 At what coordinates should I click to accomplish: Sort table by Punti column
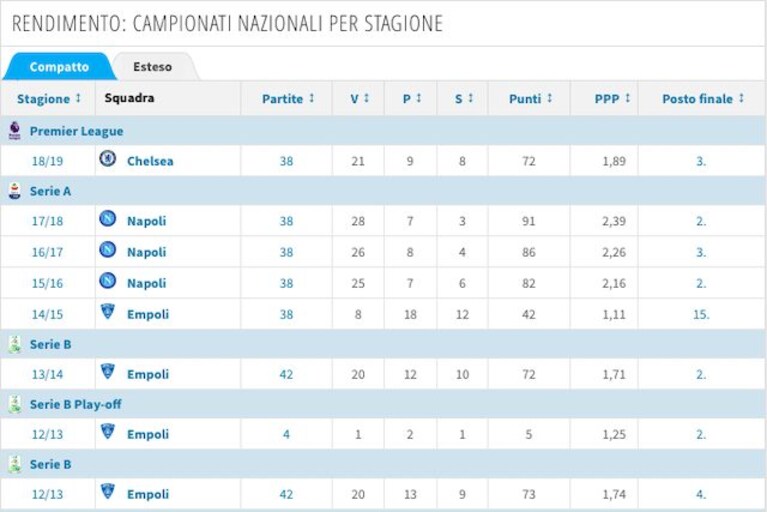point(531,99)
